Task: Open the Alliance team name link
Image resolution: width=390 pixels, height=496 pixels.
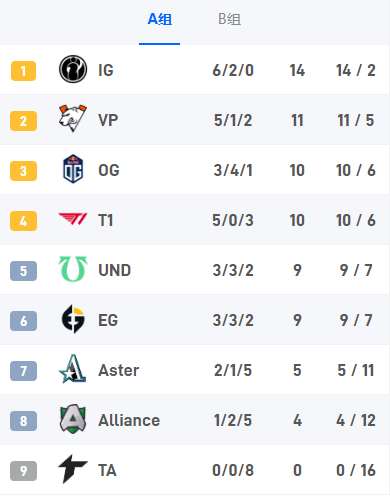Action: (x=129, y=420)
